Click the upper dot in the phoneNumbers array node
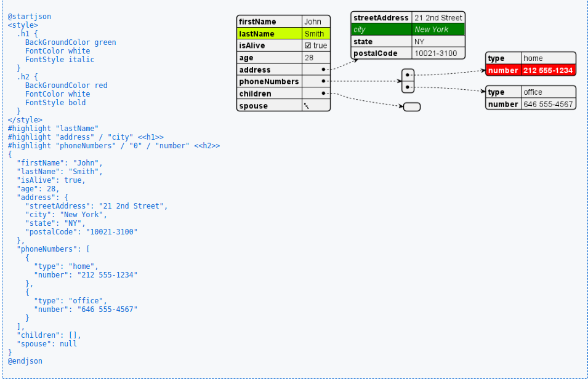The height and width of the screenshot is (379, 588). 408,75
